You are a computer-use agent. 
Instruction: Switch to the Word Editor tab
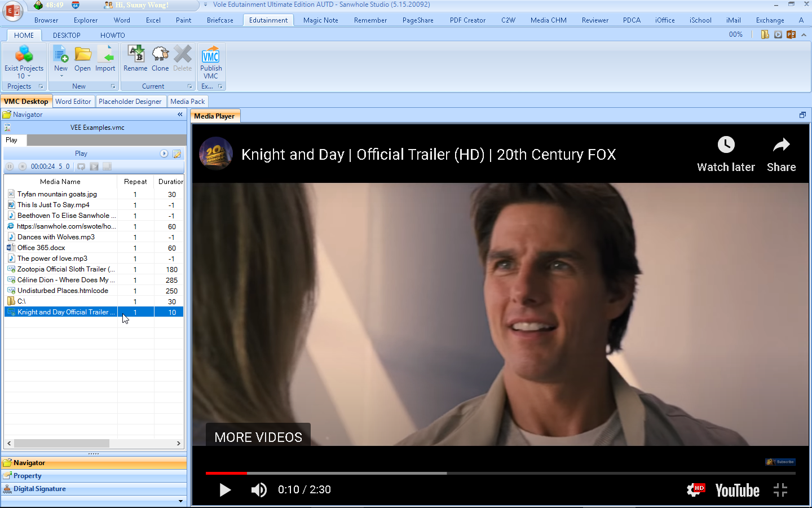(73, 102)
